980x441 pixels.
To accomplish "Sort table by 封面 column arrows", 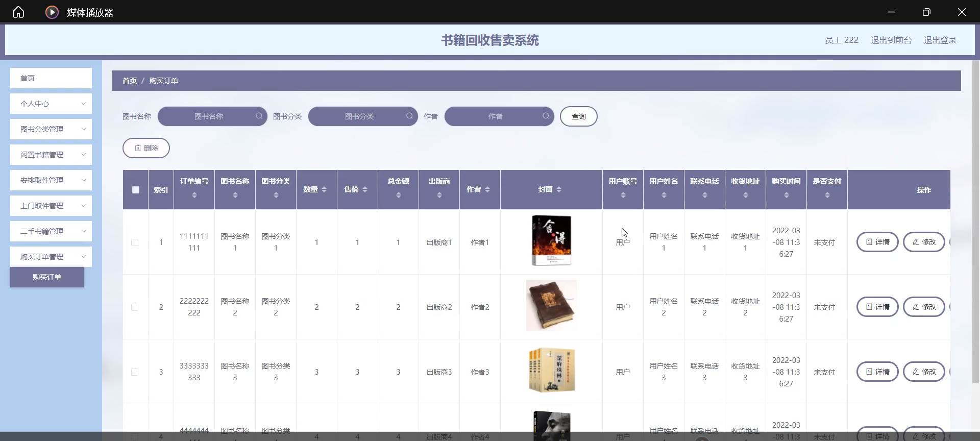I will (559, 189).
